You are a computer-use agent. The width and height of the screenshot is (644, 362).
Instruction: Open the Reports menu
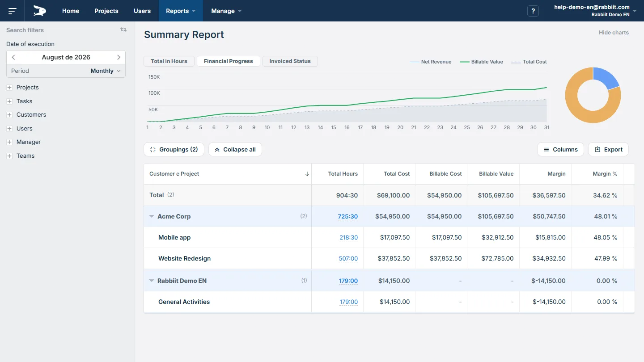pyautogui.click(x=181, y=11)
